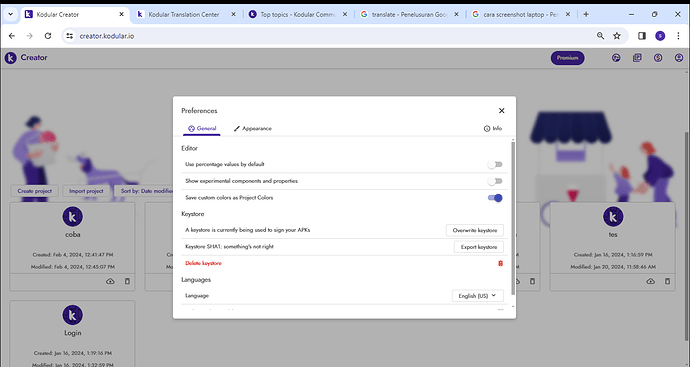Image resolution: width=690 pixels, height=367 pixels.
Task: Open a new browser tab
Action: click(586, 15)
